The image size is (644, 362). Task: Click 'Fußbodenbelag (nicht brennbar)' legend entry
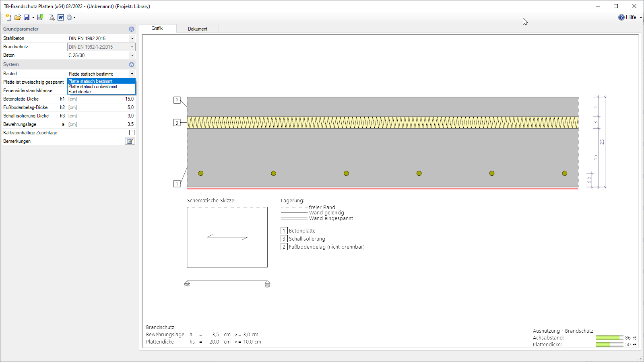(327, 247)
